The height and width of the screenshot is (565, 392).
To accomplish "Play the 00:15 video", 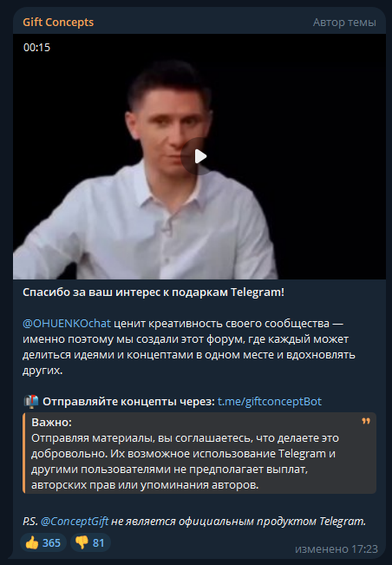I will 199,156.
